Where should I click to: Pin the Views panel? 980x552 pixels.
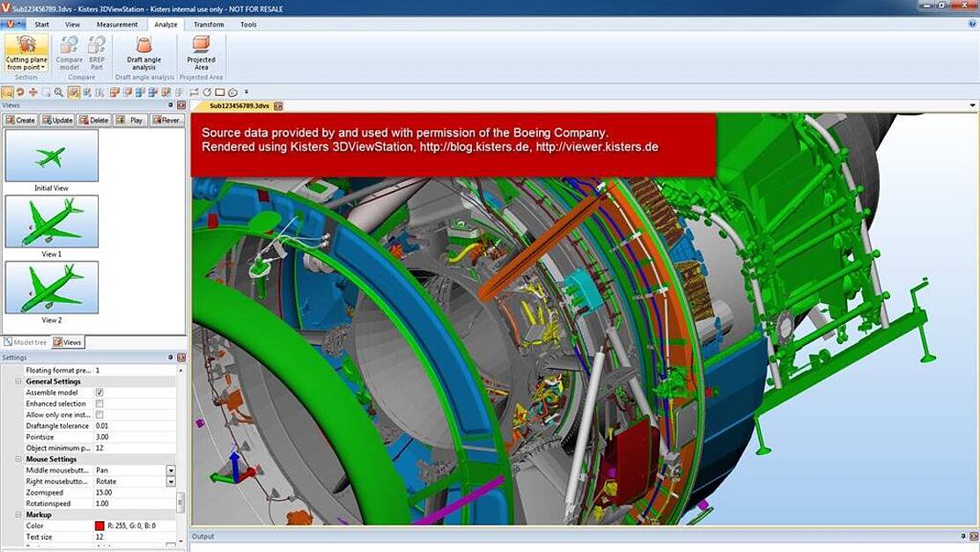(170, 105)
